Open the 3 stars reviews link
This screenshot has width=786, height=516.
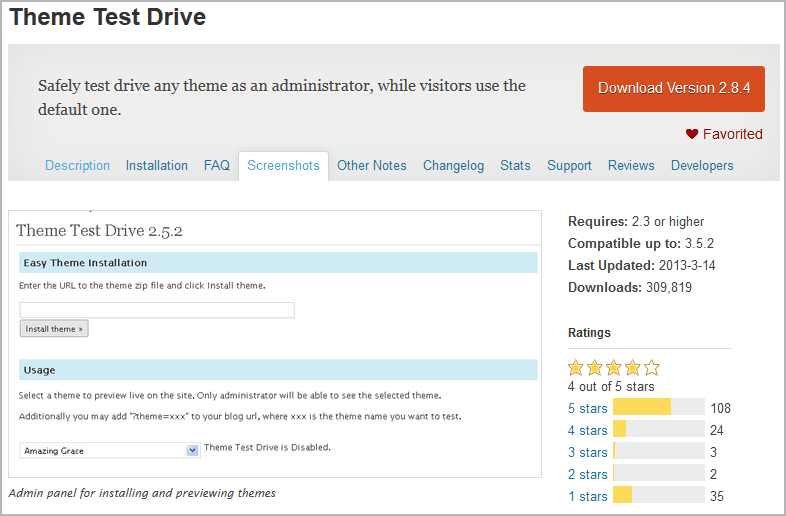click(587, 452)
